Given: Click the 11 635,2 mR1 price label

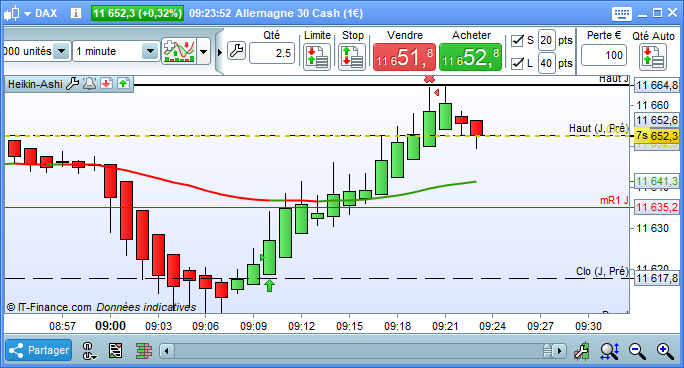Looking at the screenshot, I should coord(657,207).
